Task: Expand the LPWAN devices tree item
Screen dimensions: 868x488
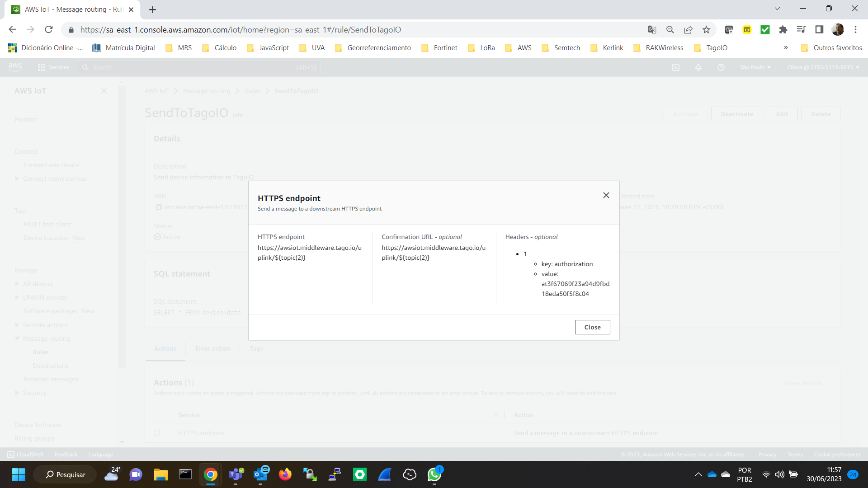Action: coord(17,297)
